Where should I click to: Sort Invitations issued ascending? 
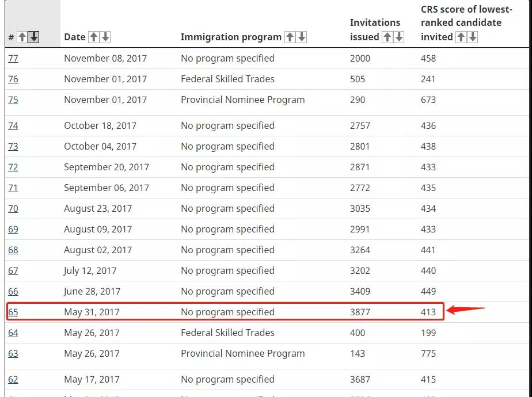click(387, 37)
